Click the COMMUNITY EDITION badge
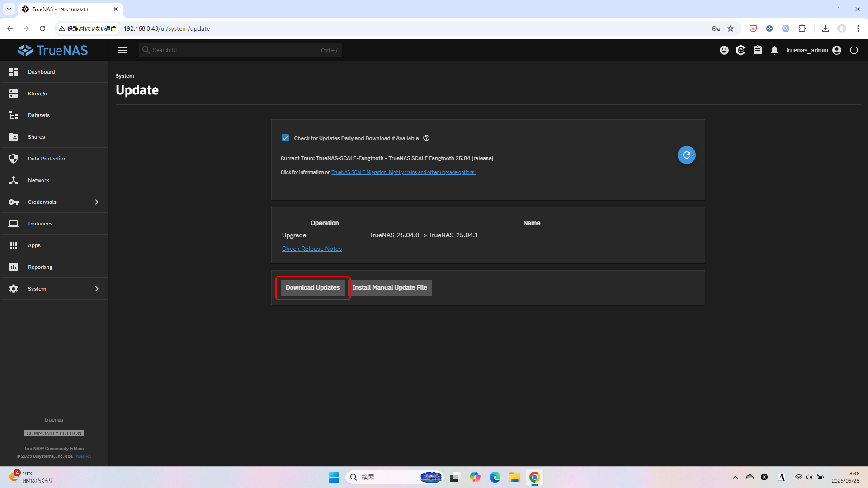Viewport: 868px width, 488px height. [x=54, y=433]
